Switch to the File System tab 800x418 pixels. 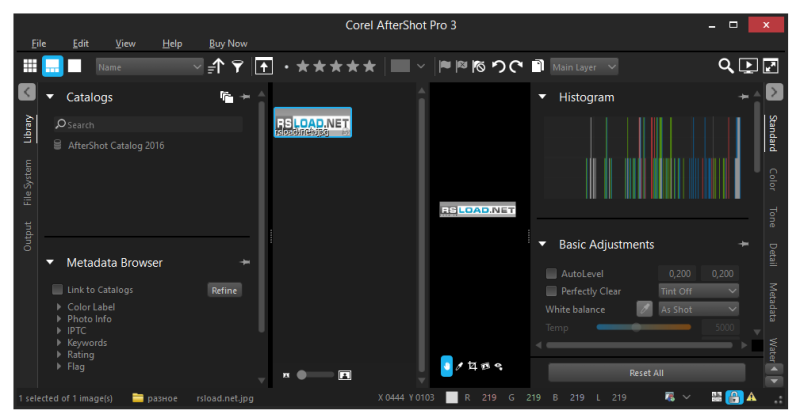tap(28, 182)
